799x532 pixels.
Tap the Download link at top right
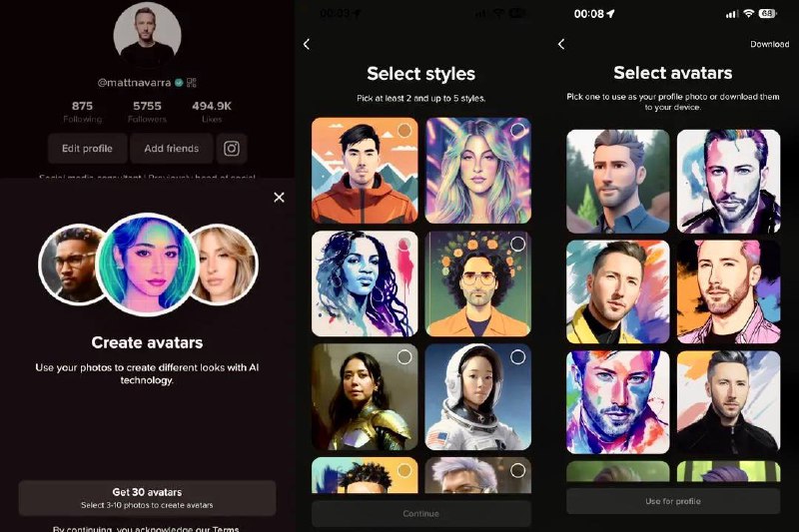[x=769, y=44]
